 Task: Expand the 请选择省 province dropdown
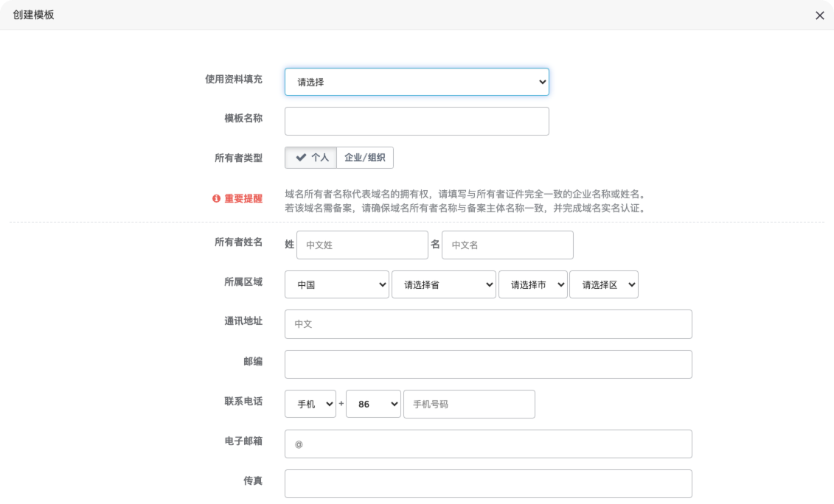click(x=443, y=284)
